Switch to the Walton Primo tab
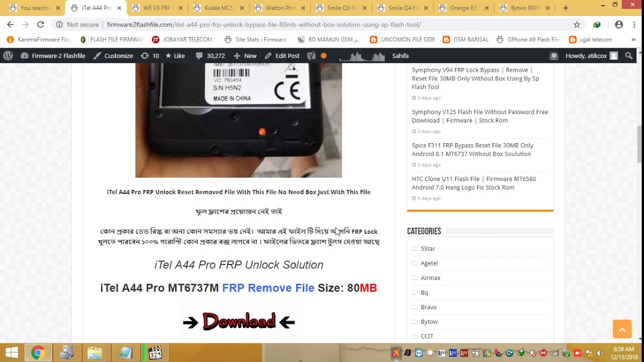The width and height of the screenshot is (644, 362). 281,8
